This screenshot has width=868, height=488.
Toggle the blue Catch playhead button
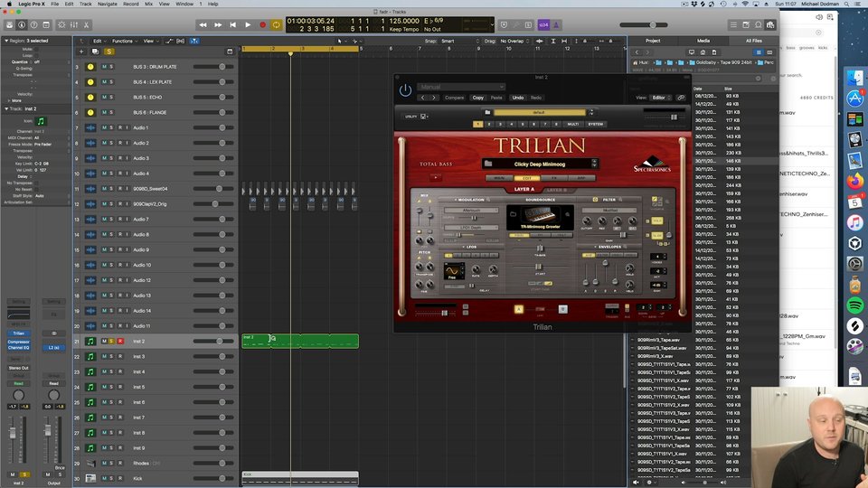tap(195, 41)
